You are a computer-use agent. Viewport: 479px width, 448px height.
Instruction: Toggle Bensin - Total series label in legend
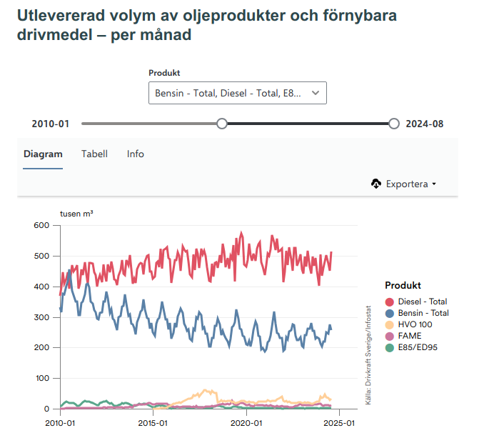point(423,314)
